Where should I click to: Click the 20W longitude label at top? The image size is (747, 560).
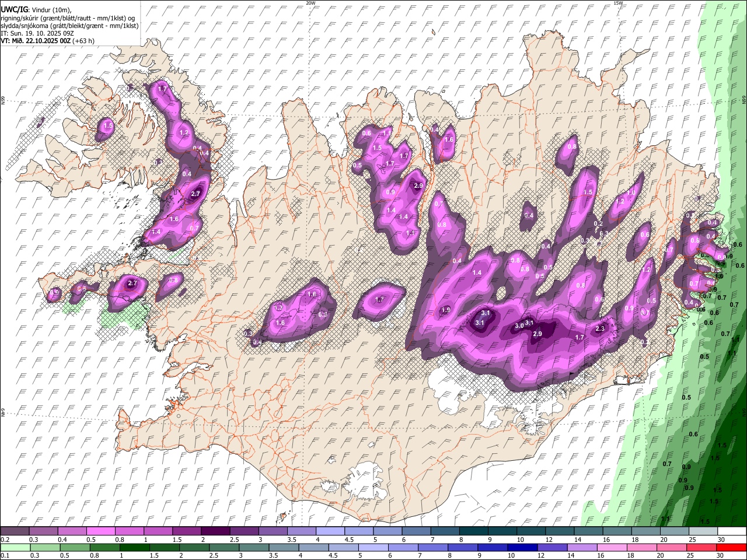310,3
